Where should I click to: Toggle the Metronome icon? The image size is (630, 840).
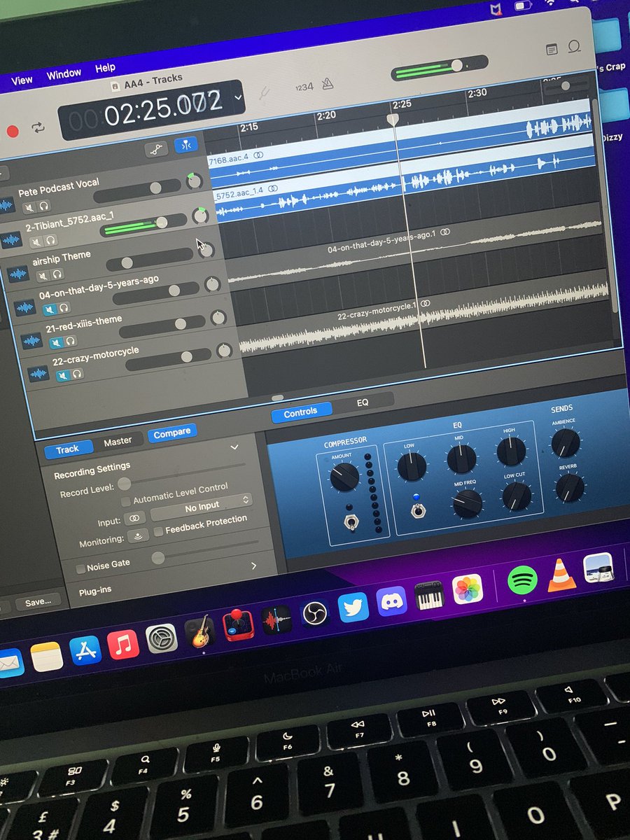tap(326, 84)
